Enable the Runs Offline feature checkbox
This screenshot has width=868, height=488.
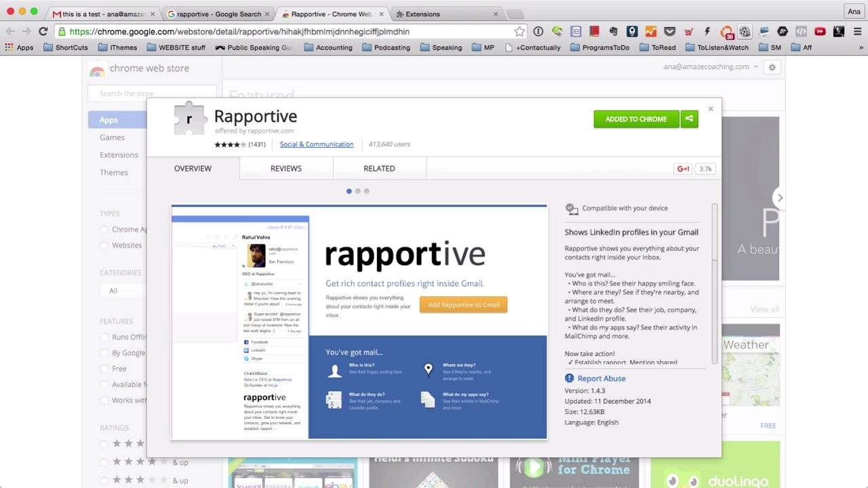tap(104, 337)
